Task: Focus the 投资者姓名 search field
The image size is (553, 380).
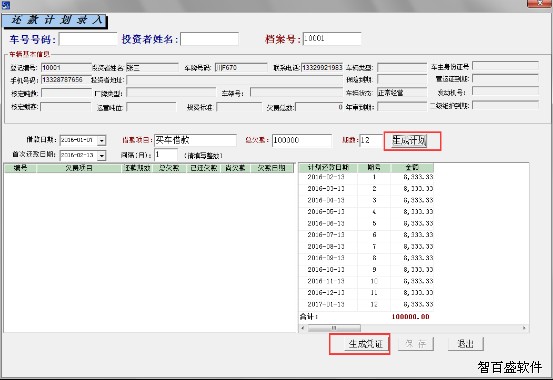Action: [x=209, y=39]
